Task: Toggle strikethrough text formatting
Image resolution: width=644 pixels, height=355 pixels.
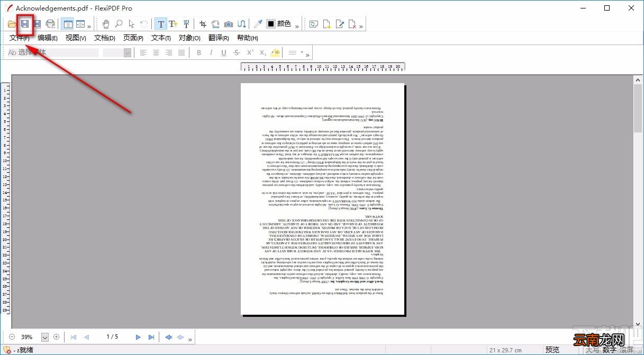Action: click(x=237, y=52)
